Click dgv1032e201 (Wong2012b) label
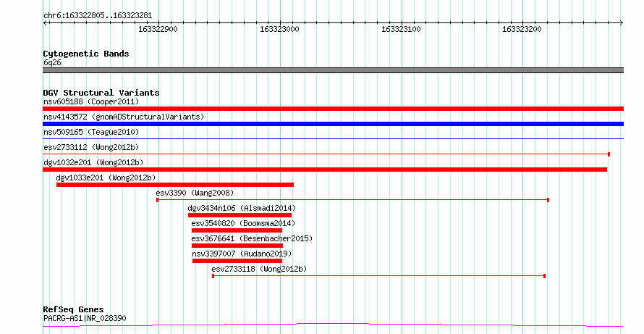This screenshot has height=334, width=644. (x=93, y=162)
